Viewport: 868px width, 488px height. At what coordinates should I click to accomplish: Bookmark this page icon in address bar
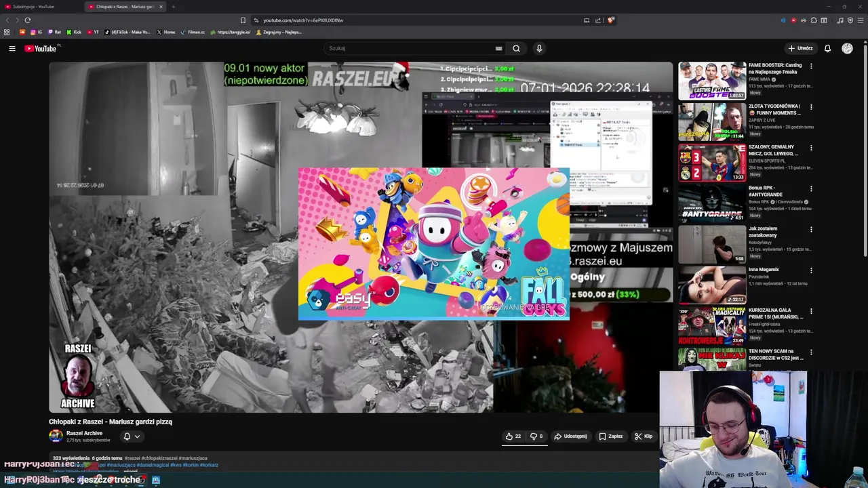pos(243,20)
